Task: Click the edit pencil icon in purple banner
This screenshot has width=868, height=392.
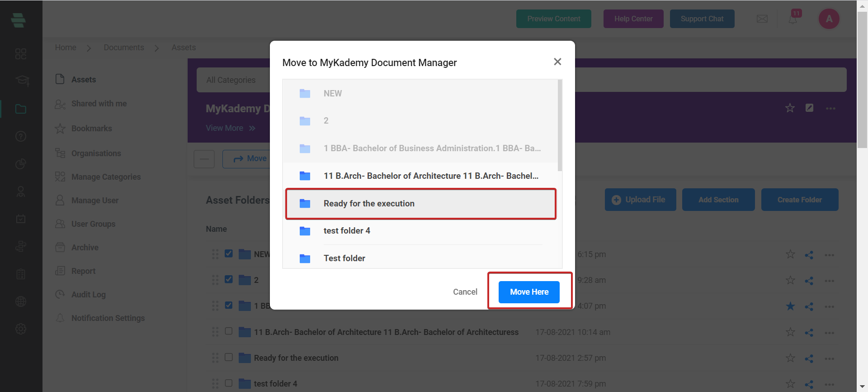Action: pyautogui.click(x=810, y=108)
